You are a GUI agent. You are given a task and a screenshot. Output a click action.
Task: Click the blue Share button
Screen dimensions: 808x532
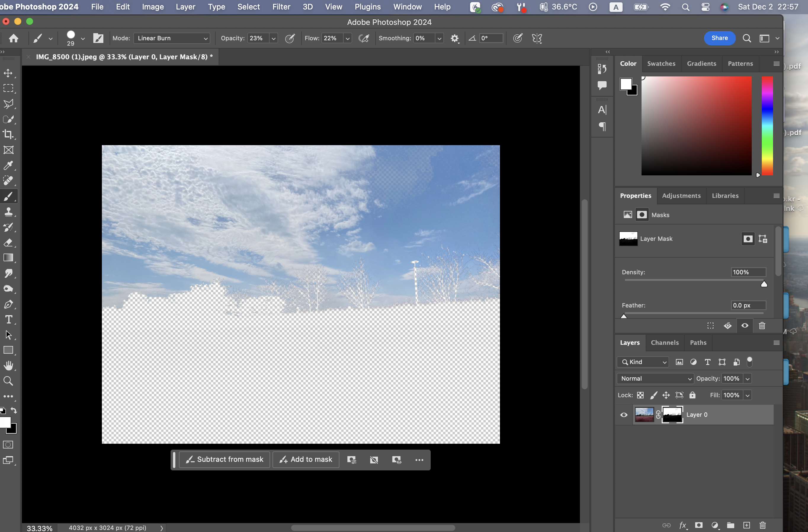tap(719, 38)
